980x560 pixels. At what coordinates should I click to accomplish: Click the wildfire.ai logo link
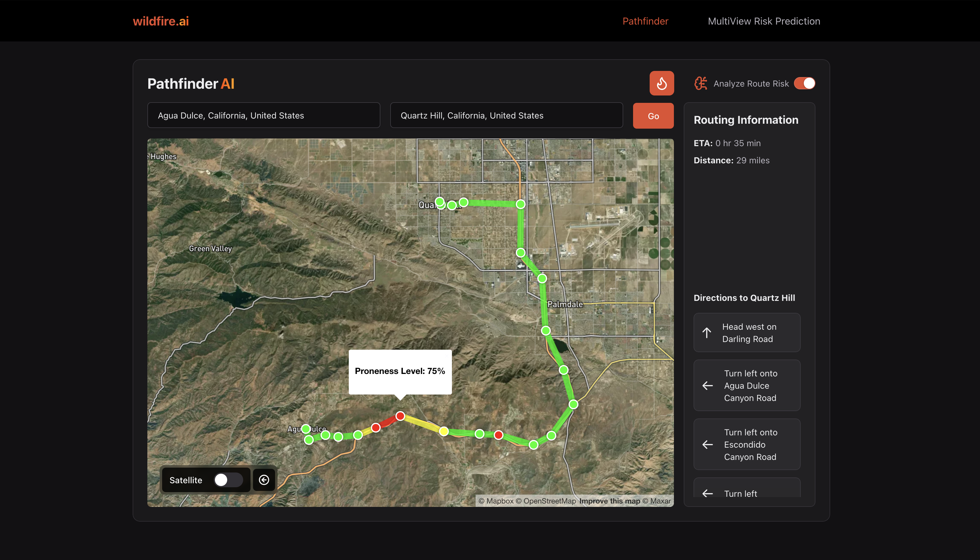click(x=161, y=21)
